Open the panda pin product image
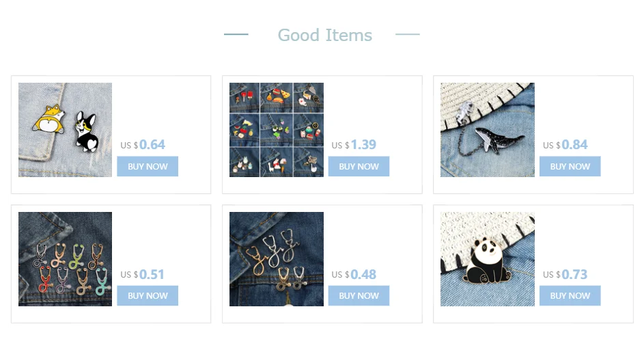The height and width of the screenshot is (361, 644). click(x=488, y=259)
